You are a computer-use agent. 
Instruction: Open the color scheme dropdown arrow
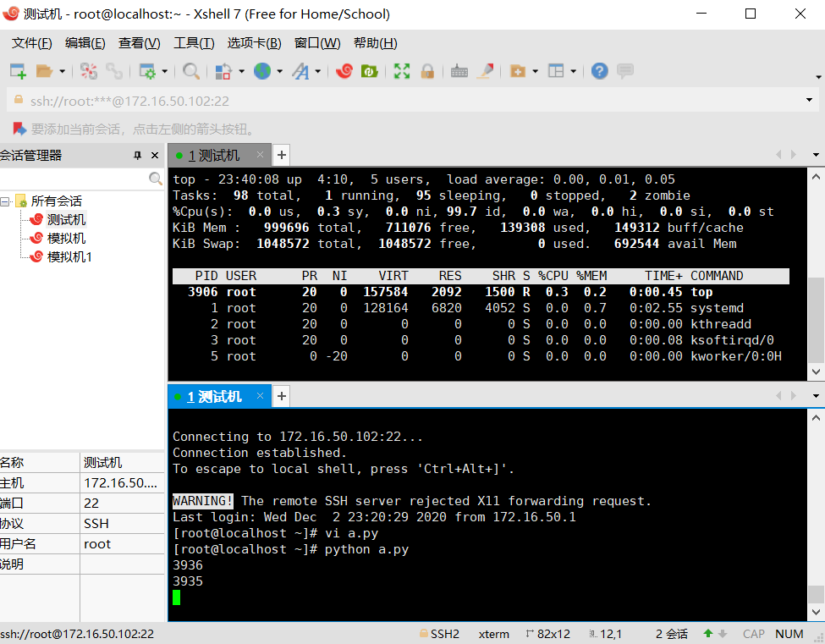[241, 71]
